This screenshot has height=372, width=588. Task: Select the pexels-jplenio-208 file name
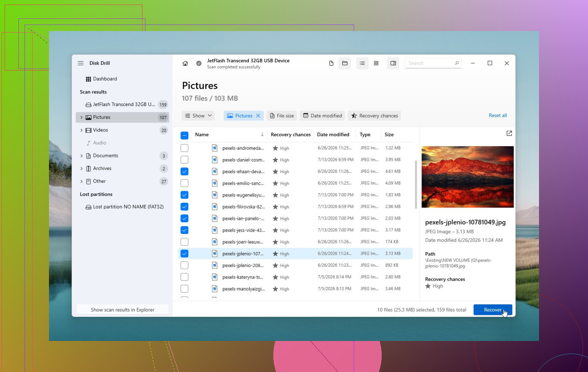[x=243, y=265]
